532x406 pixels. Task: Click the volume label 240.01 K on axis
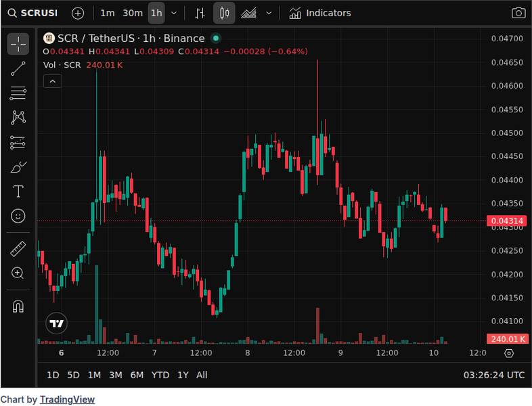pyautogui.click(x=507, y=339)
